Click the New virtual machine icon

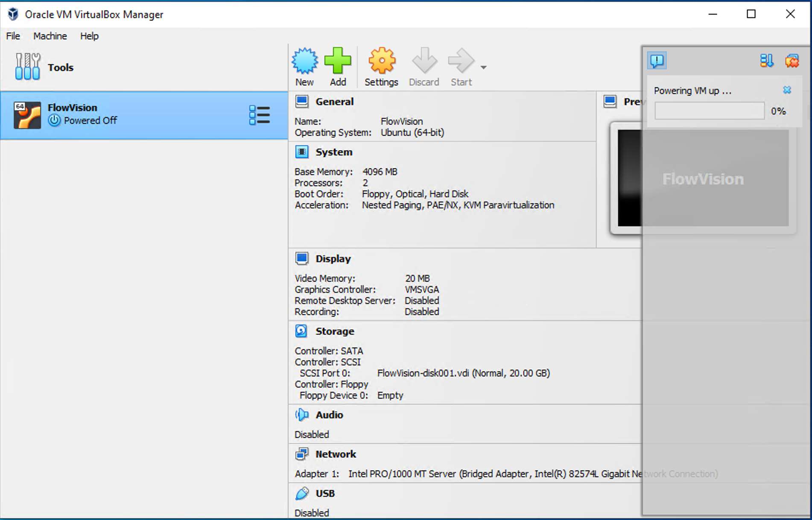(304, 61)
